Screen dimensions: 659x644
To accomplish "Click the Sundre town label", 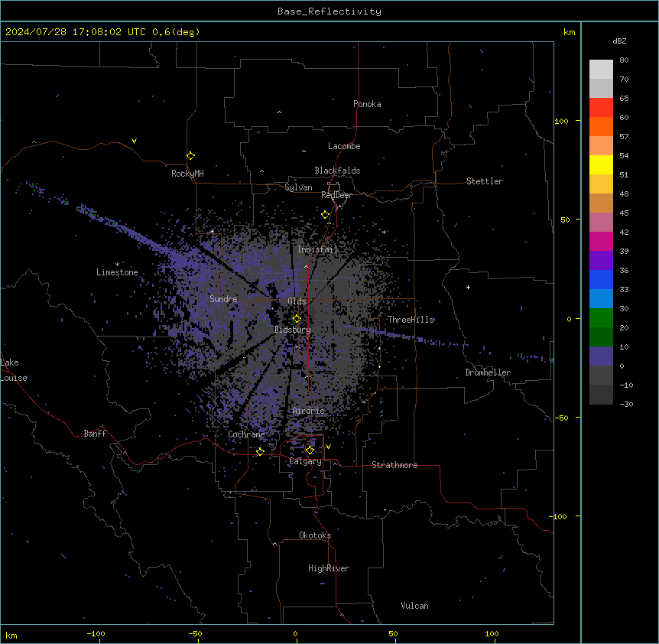I will point(223,299).
